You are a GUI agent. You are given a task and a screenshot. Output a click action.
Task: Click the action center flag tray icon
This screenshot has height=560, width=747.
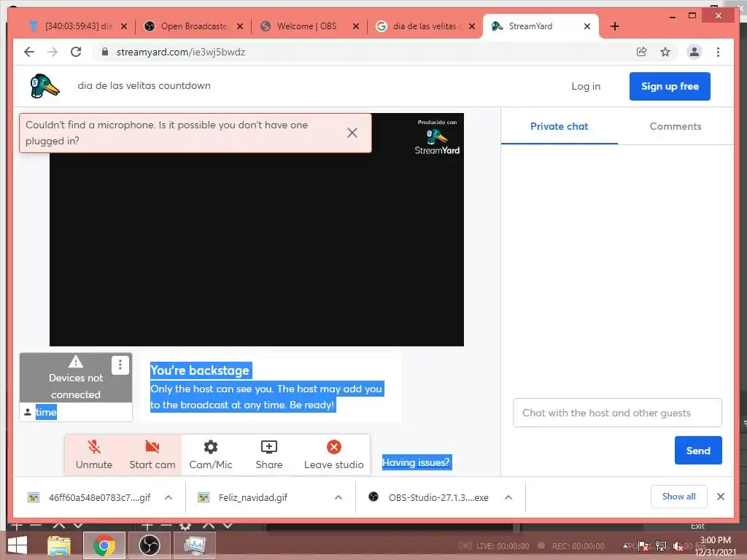click(643, 546)
